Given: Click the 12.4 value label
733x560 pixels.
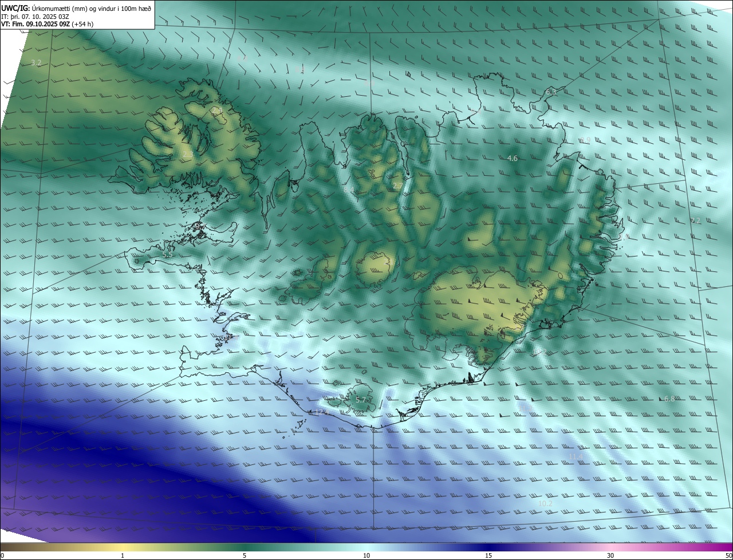Looking at the screenshot, I should pyautogui.click(x=322, y=412).
